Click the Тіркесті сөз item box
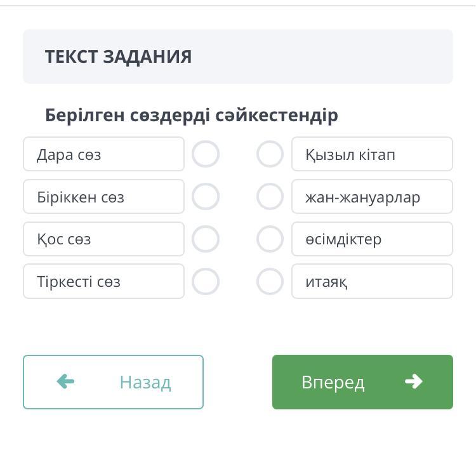Screen dimensions: 476x476 coord(103,282)
